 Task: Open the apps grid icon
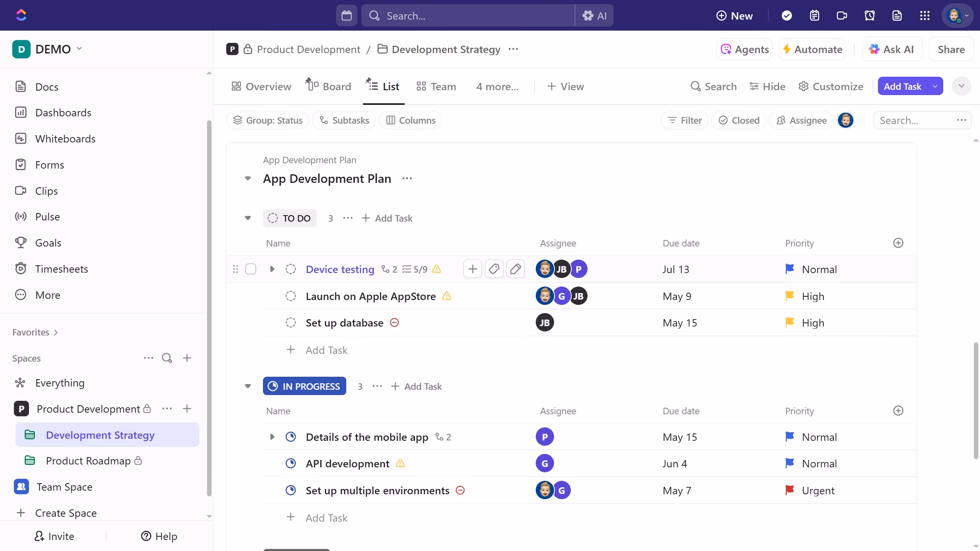pos(925,16)
